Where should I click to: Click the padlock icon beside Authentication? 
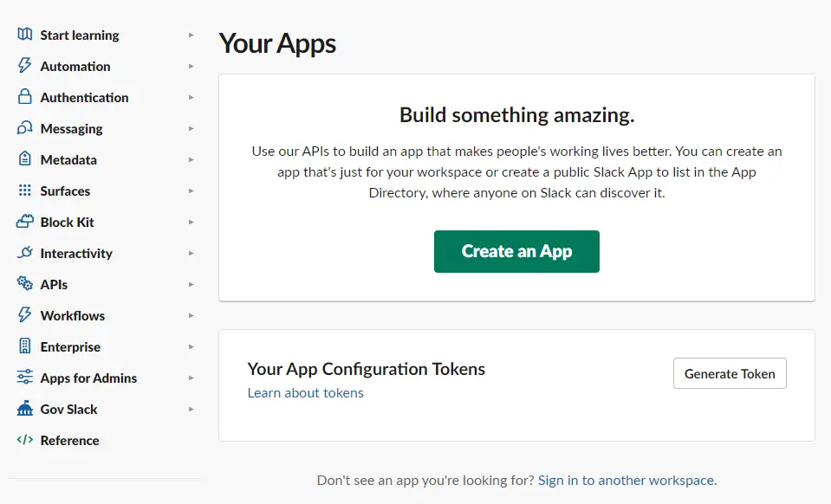(24, 97)
